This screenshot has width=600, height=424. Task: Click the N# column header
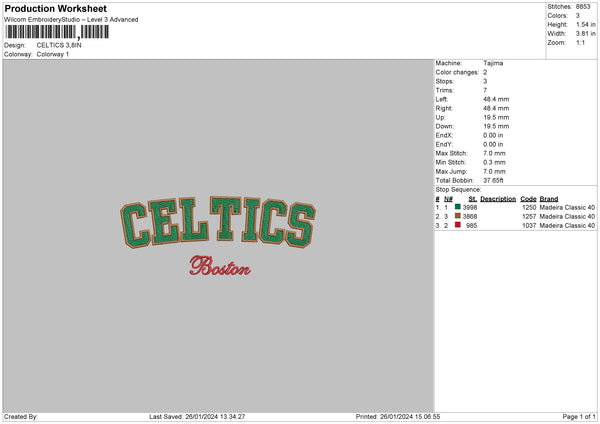448,199
